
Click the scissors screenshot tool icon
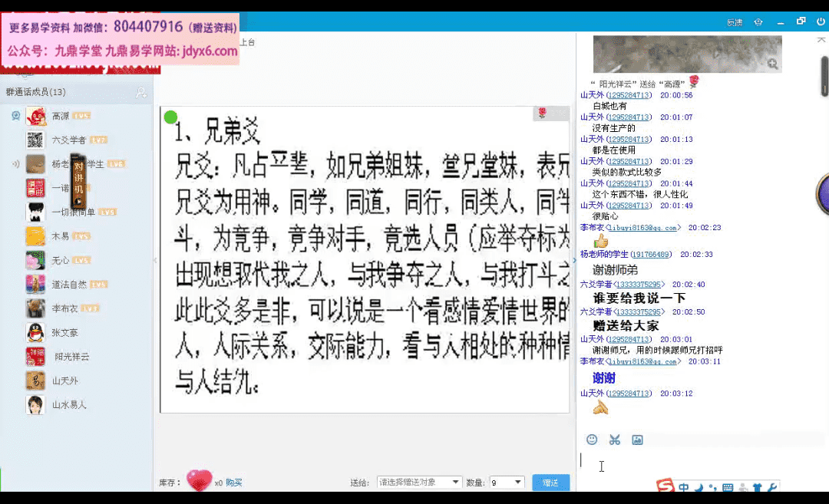click(615, 440)
